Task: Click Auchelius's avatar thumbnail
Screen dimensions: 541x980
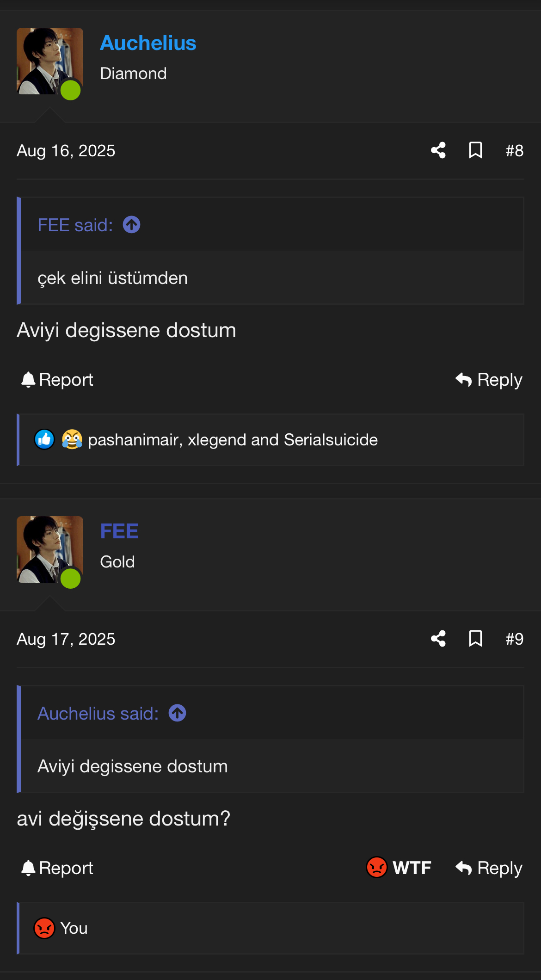Action: 50,61
